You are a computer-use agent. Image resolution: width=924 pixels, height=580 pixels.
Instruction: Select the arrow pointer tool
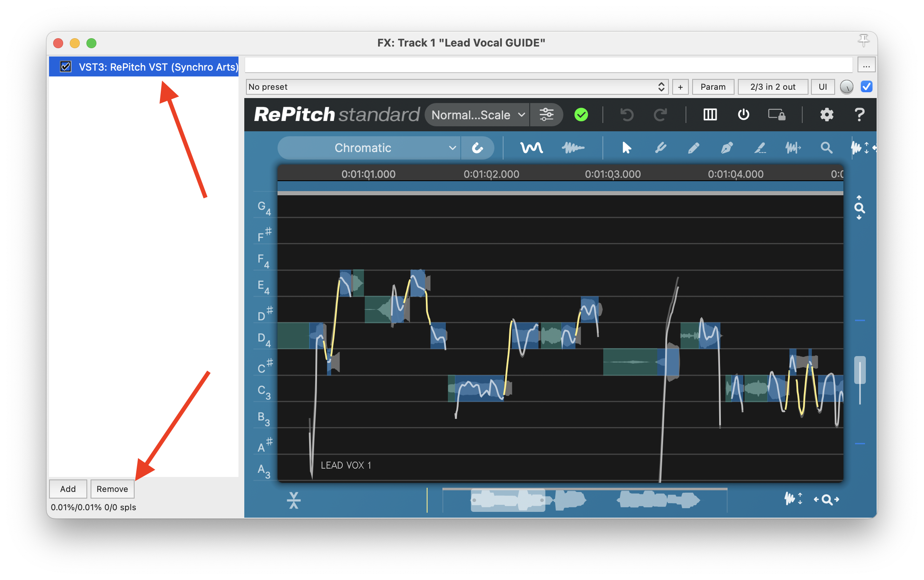click(627, 148)
